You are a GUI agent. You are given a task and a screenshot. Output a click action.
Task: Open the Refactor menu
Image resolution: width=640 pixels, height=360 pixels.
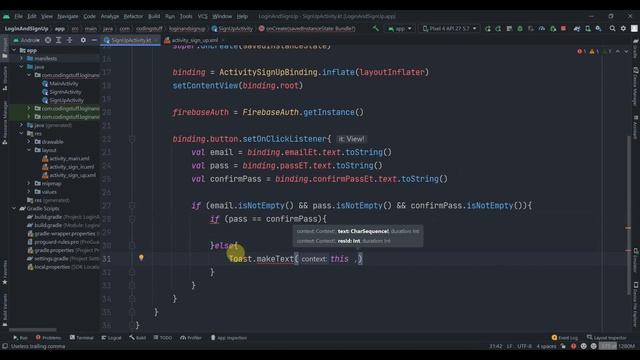point(133,16)
